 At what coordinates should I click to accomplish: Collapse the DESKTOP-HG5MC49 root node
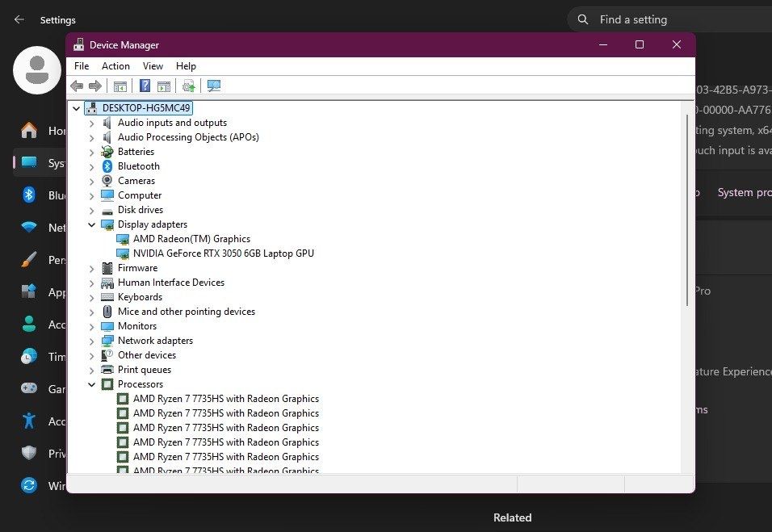[x=77, y=108]
